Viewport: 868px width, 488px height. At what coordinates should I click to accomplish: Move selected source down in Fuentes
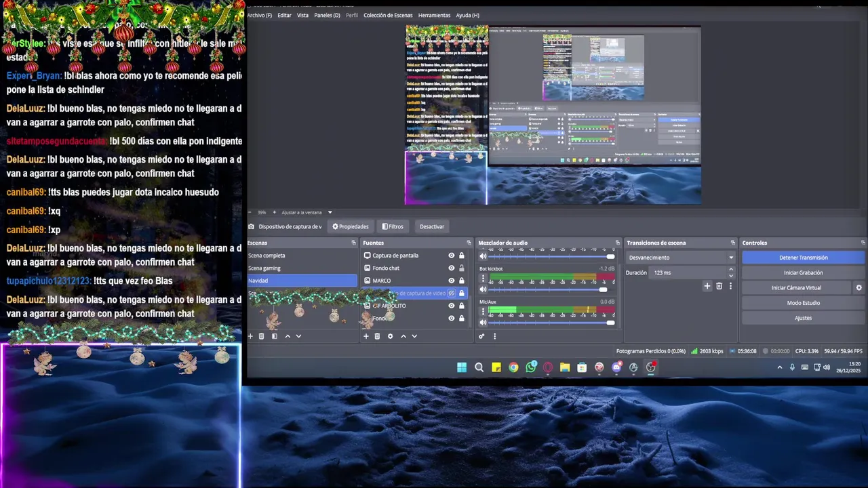tap(414, 336)
